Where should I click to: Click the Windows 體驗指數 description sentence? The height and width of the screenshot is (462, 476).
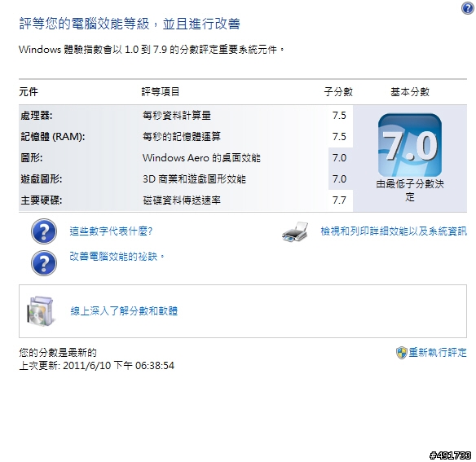(x=152, y=49)
